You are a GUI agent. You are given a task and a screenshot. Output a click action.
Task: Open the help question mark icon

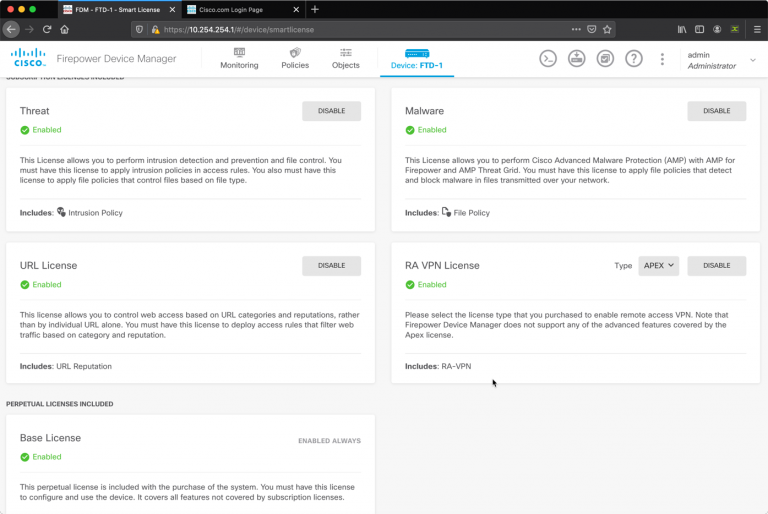click(634, 59)
